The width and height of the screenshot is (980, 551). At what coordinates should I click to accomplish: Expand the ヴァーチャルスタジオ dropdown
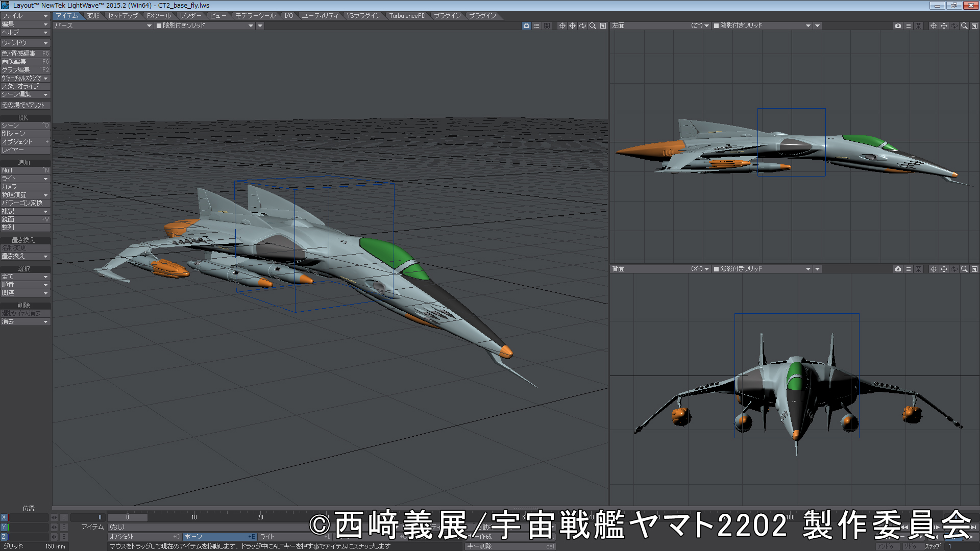pos(25,78)
